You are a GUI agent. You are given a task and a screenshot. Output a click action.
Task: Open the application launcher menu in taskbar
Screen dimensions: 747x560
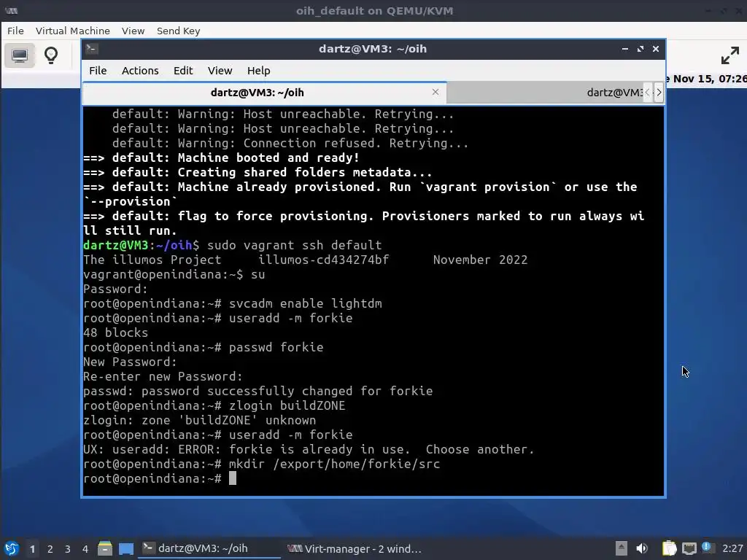coord(12,548)
